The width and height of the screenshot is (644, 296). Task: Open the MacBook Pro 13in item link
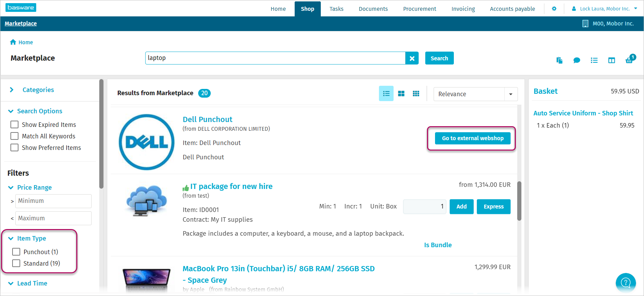pyautogui.click(x=279, y=274)
